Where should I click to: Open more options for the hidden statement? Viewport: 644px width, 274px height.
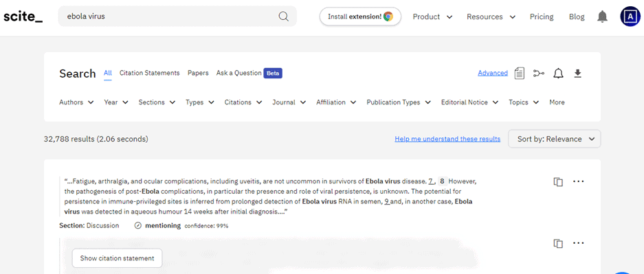[578, 243]
